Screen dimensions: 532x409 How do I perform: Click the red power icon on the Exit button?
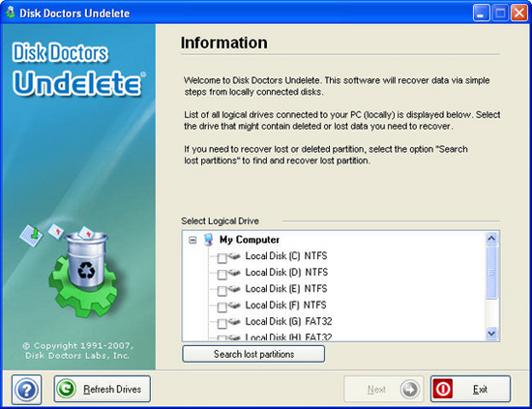(443, 389)
